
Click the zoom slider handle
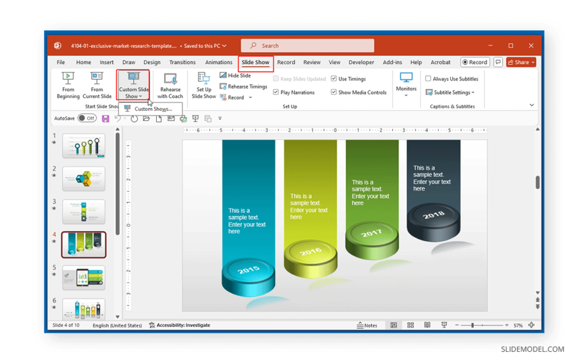tap(472, 325)
